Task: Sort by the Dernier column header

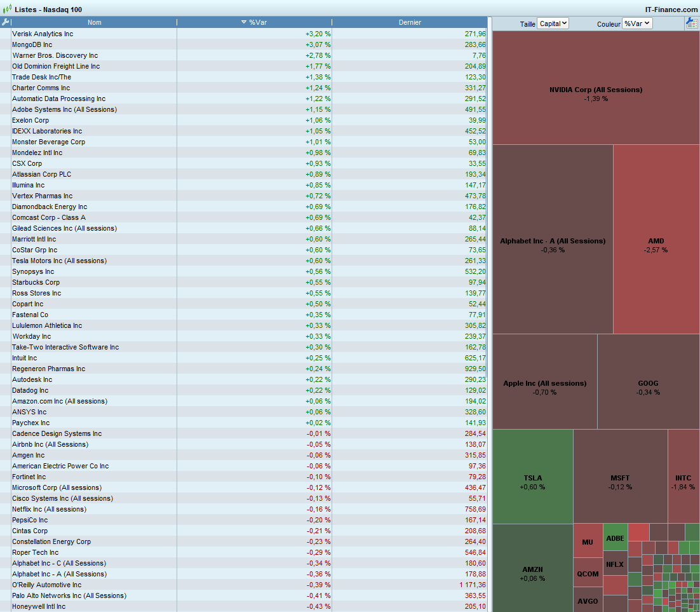Action: click(x=410, y=22)
